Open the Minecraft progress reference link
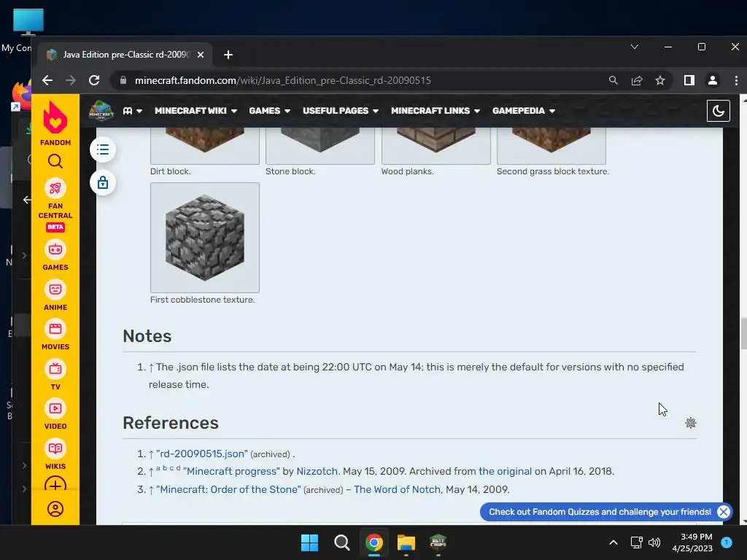The height and width of the screenshot is (560, 747). click(x=231, y=472)
